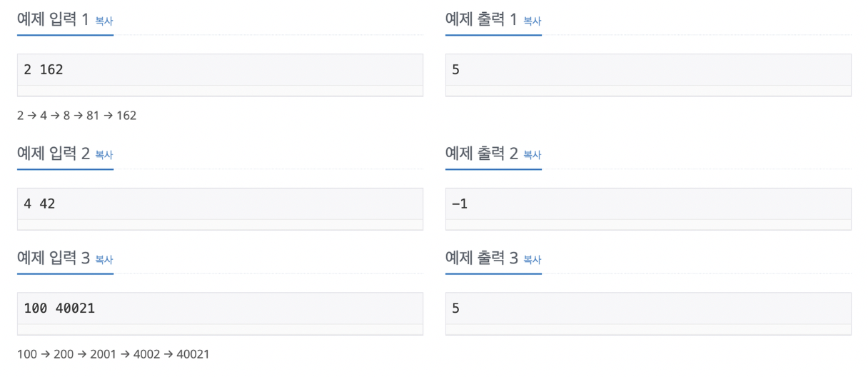Click the 예제 출력 2 heading

click(x=482, y=154)
